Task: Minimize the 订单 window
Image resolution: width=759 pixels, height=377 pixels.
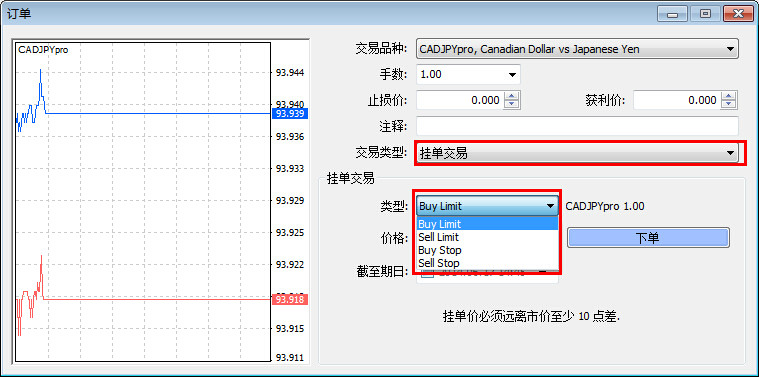Action: pyautogui.click(x=672, y=14)
